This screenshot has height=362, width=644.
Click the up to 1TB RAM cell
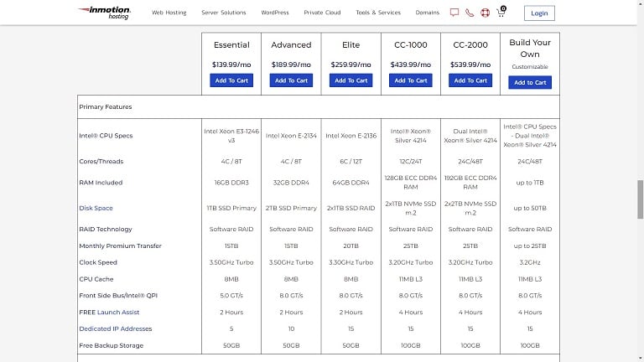530,183
